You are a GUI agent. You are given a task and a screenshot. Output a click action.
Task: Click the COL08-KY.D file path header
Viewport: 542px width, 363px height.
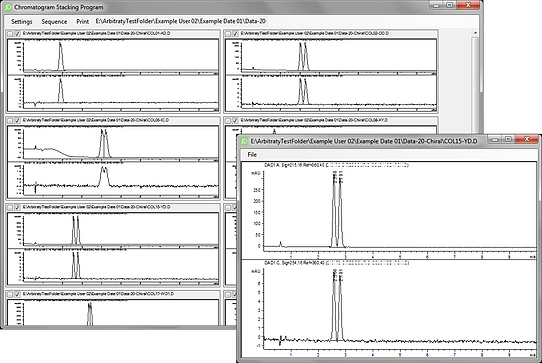coord(314,120)
